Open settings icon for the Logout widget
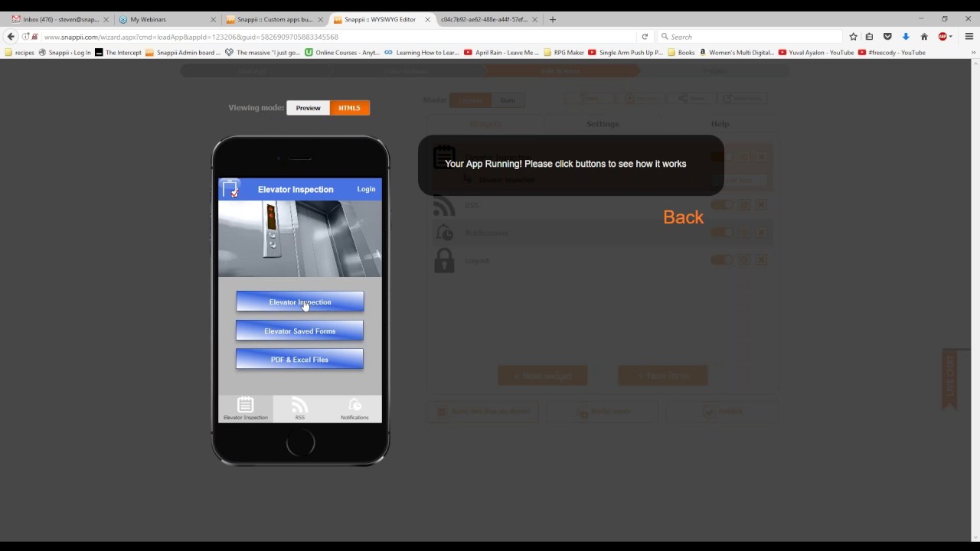This screenshot has height=551, width=980. click(x=744, y=260)
